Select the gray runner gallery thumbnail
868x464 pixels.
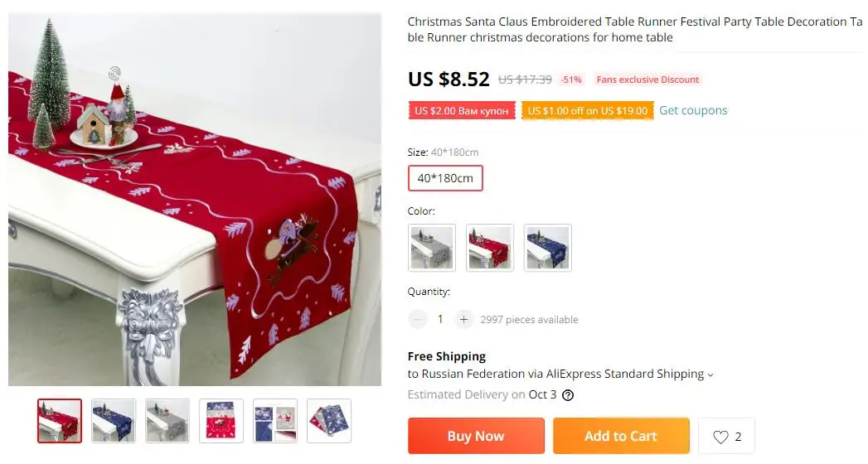pos(167,421)
